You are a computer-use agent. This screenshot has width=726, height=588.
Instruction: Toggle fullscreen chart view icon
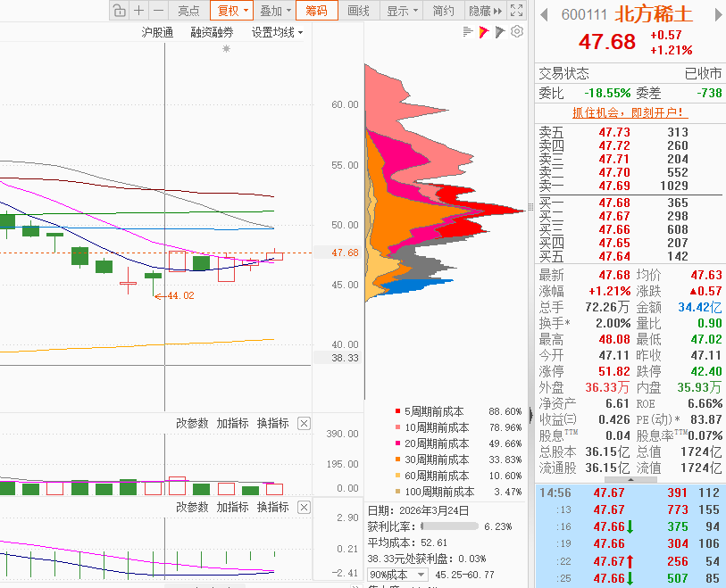tap(516, 10)
